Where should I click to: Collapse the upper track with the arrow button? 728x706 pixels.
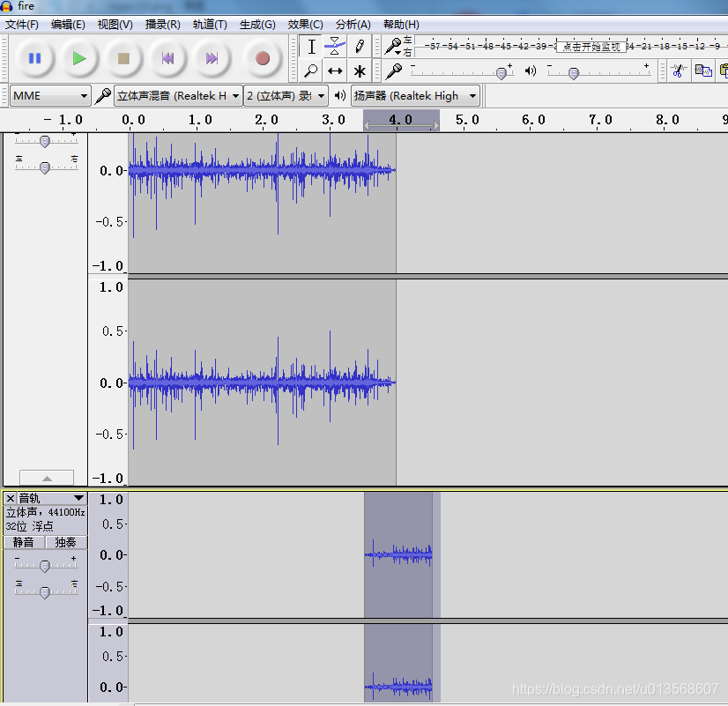coord(47,478)
